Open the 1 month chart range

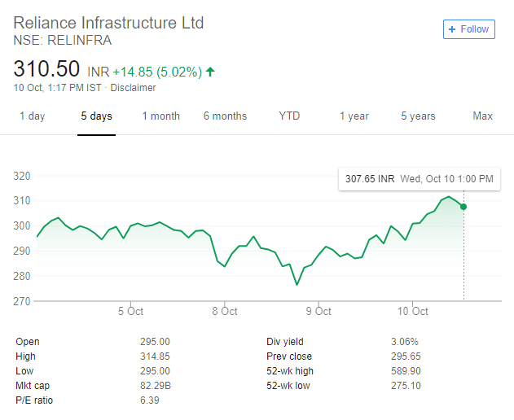click(x=161, y=116)
